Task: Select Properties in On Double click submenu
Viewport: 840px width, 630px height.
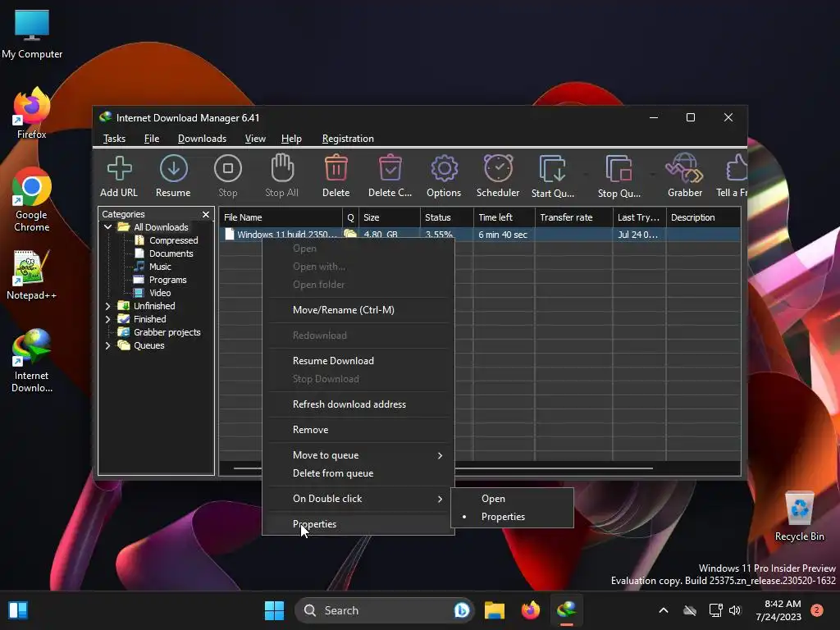Action: click(512, 517)
